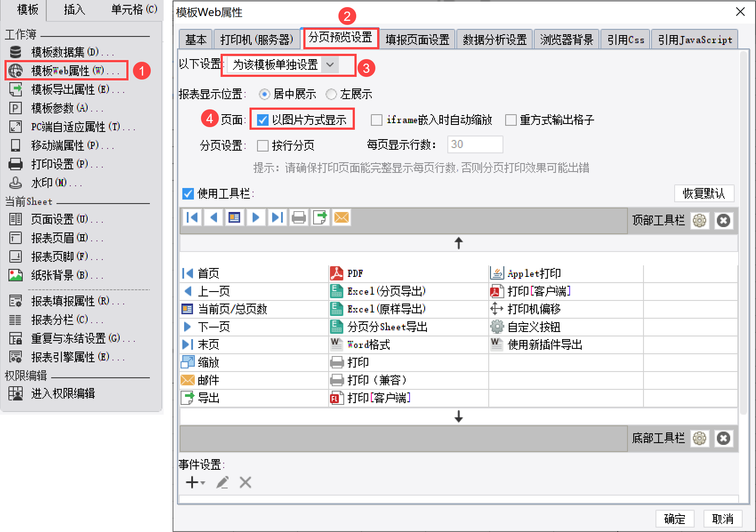756x532 pixels.
Task: Enable iframe嵌入时自动缩放 checkbox
Action: [377, 120]
